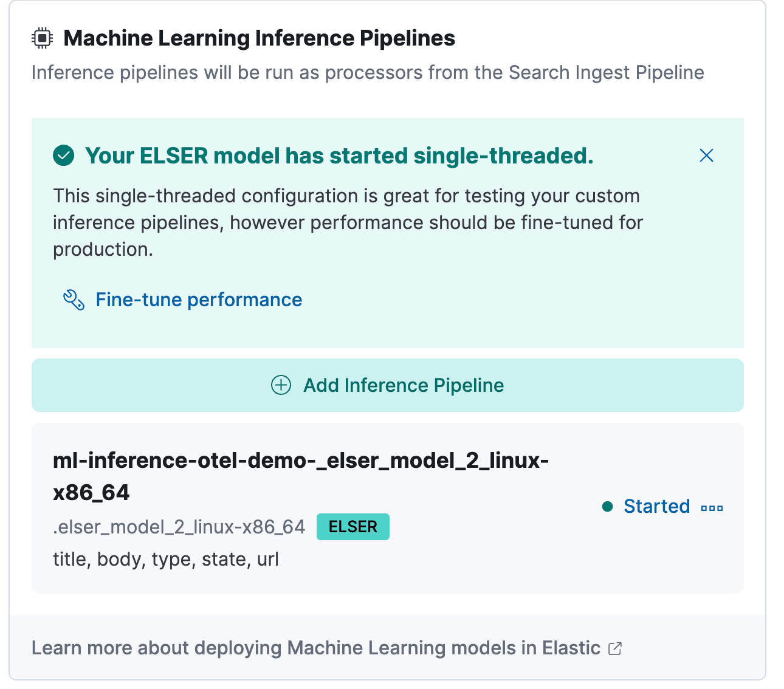784x689 pixels.
Task: Click the Search Ingest Pipeline subtitle text
Action: click(368, 73)
